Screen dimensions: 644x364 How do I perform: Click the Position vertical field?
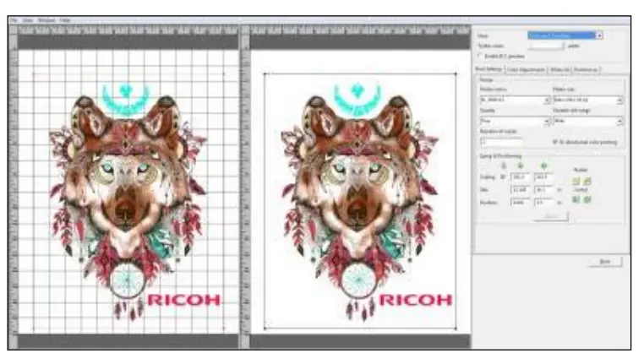click(543, 203)
